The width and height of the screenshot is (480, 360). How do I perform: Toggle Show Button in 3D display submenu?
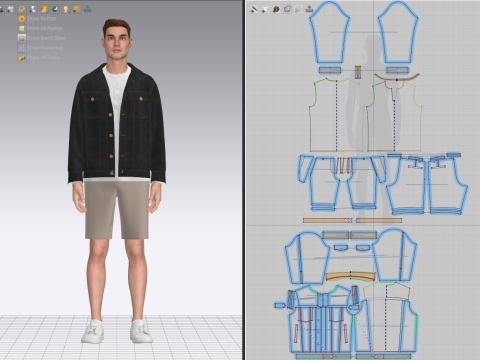[37, 19]
